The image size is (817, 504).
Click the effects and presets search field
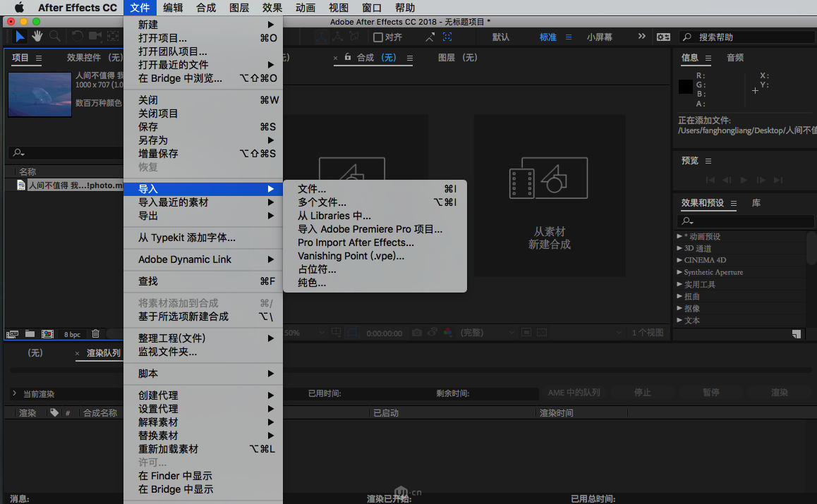point(746,221)
